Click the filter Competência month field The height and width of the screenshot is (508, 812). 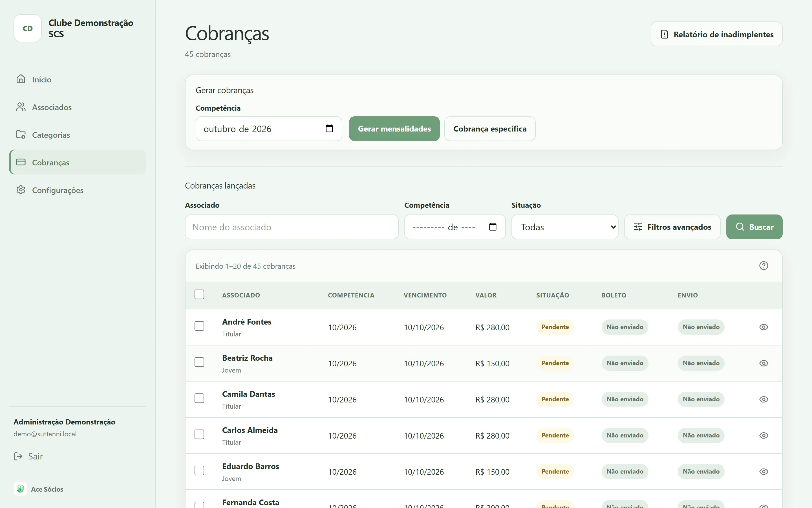click(455, 227)
